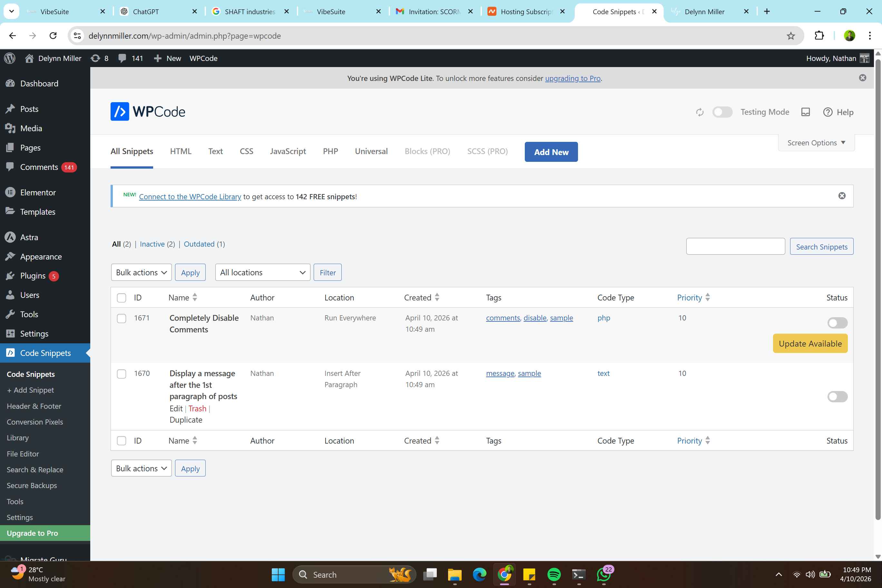The width and height of the screenshot is (882, 588).
Task: Open the bottom Bulk actions dropdown
Action: pyautogui.click(x=142, y=468)
